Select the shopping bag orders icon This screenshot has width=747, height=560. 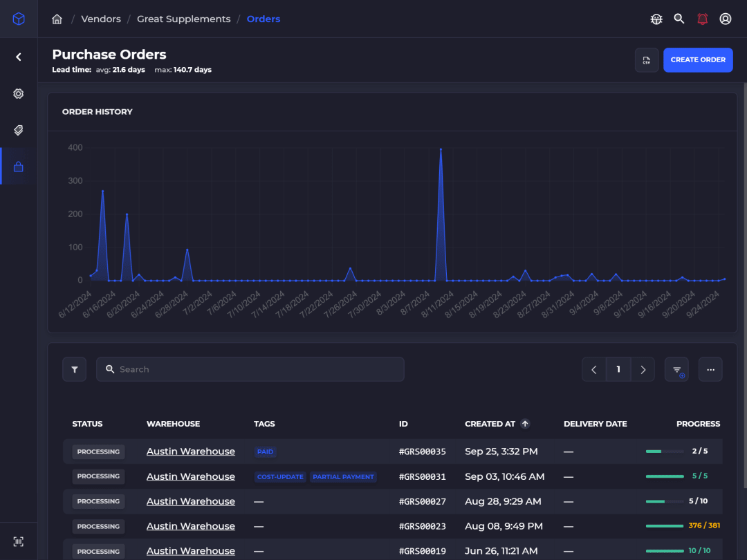click(19, 167)
